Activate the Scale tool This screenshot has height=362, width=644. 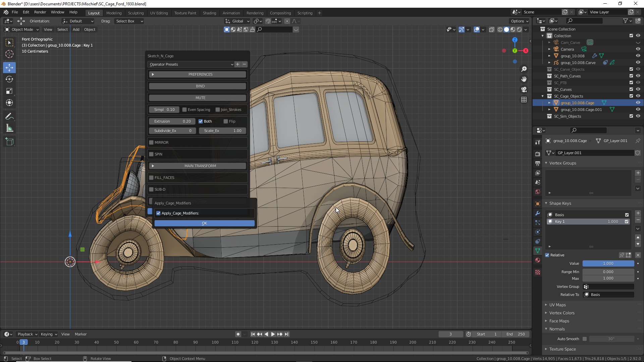pos(9,91)
